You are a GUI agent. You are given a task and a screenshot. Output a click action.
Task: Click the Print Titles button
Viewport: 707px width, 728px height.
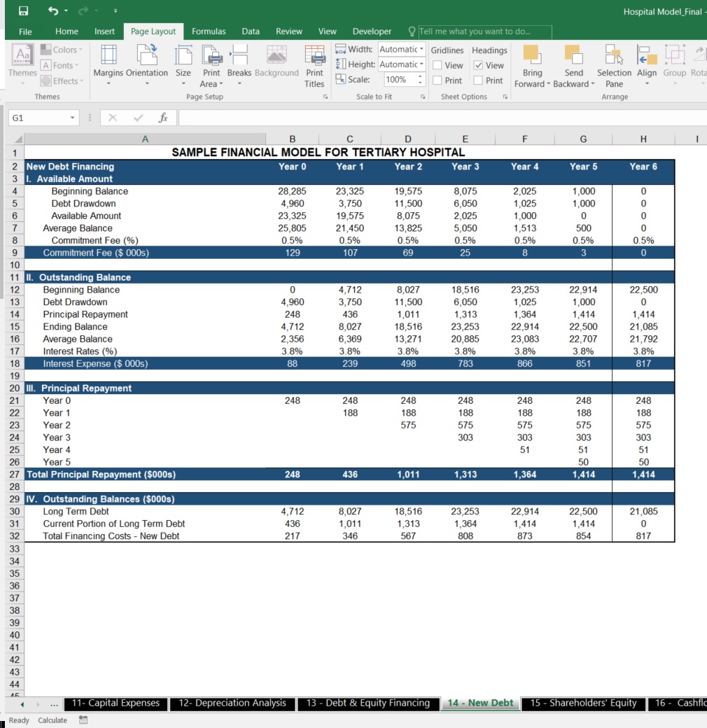(314, 66)
